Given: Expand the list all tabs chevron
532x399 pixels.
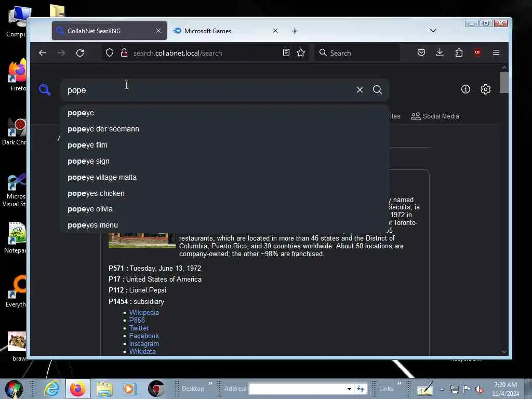Looking at the screenshot, I should click(x=433, y=31).
